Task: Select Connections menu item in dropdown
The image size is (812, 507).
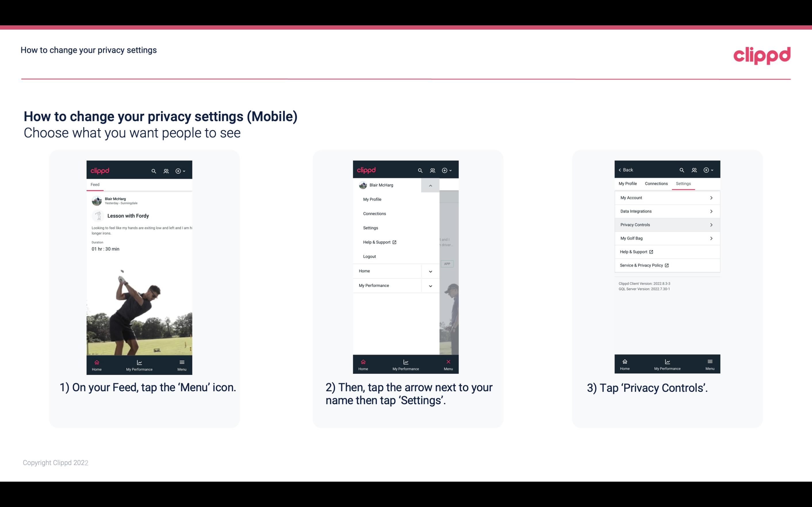Action: point(374,213)
